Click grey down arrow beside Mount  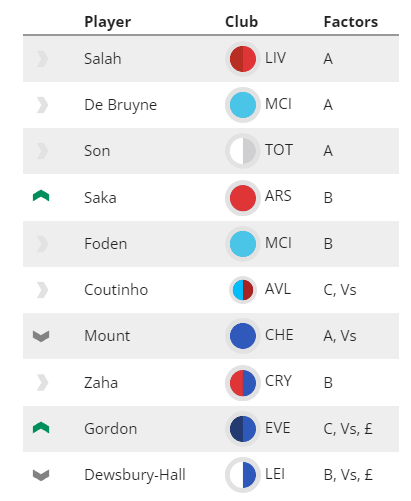click(41, 336)
